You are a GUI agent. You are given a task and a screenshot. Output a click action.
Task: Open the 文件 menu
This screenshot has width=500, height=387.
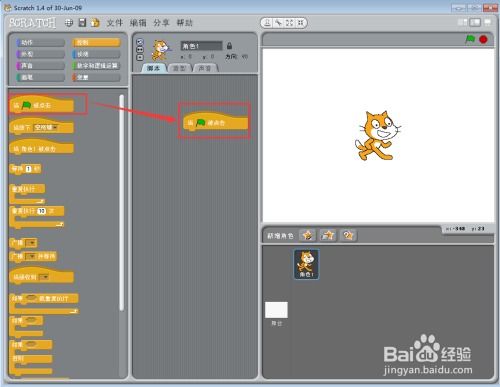115,23
